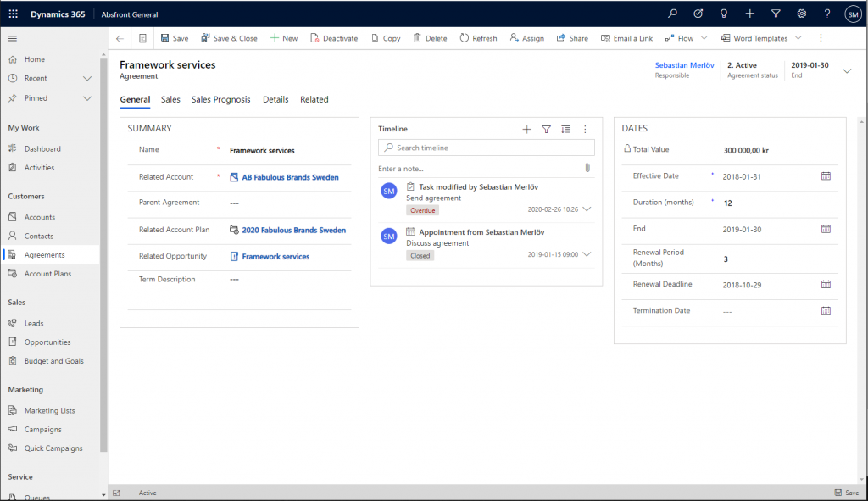Open the settings gear
Screen dimensions: 868x501
(801, 14)
